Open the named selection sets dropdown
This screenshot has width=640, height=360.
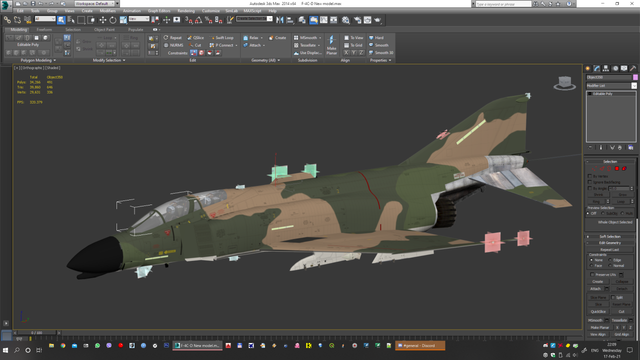click(254, 19)
